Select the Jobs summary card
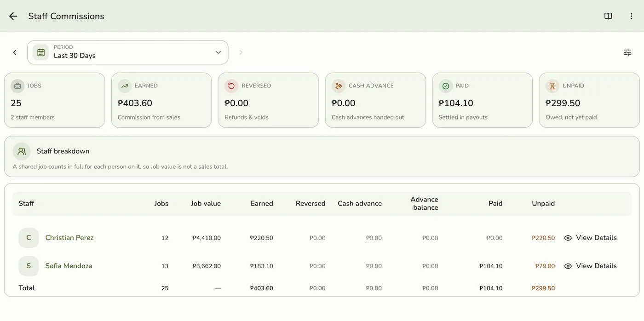Screen dimensions: 644x321 [x=55, y=100]
